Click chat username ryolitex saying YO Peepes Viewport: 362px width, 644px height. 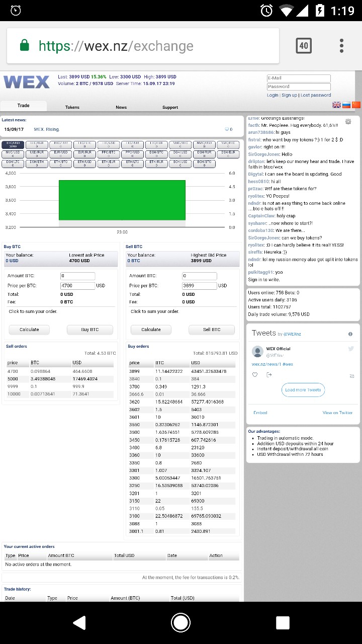coord(256,196)
